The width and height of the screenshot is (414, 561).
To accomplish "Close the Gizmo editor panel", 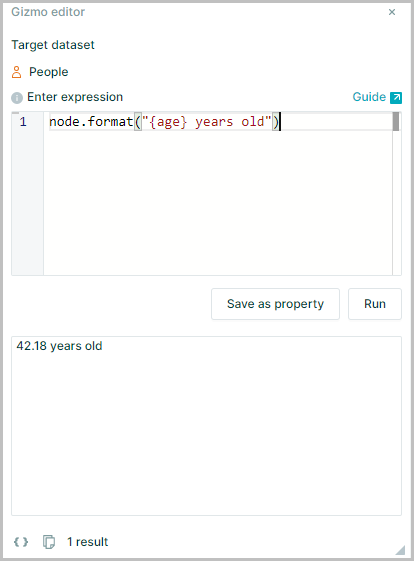I will click(x=392, y=12).
